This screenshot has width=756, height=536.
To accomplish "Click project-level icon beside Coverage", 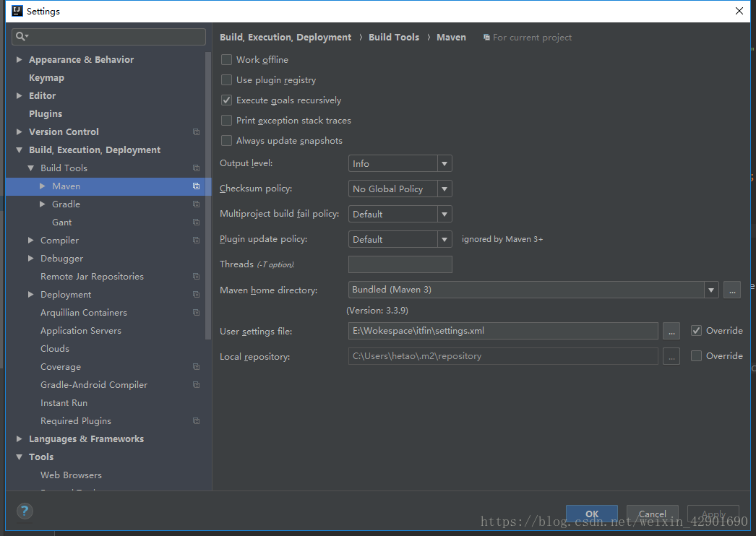I will (197, 367).
